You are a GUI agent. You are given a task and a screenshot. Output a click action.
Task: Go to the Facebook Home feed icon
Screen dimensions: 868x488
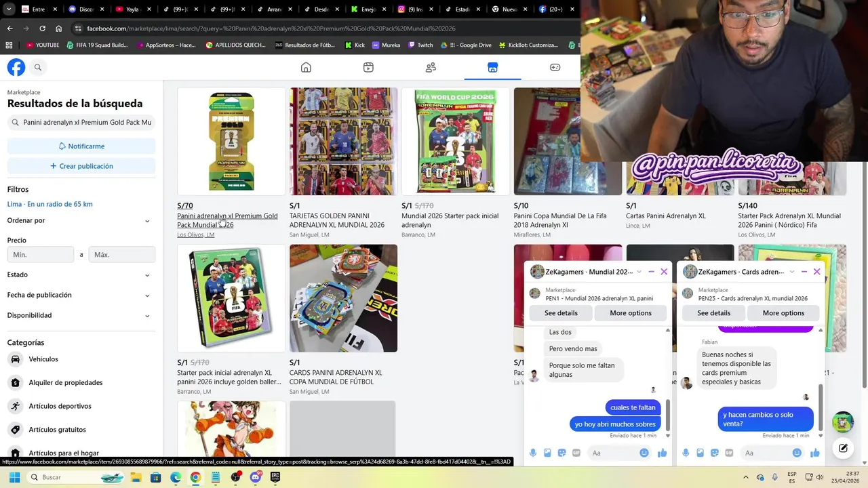point(306,67)
